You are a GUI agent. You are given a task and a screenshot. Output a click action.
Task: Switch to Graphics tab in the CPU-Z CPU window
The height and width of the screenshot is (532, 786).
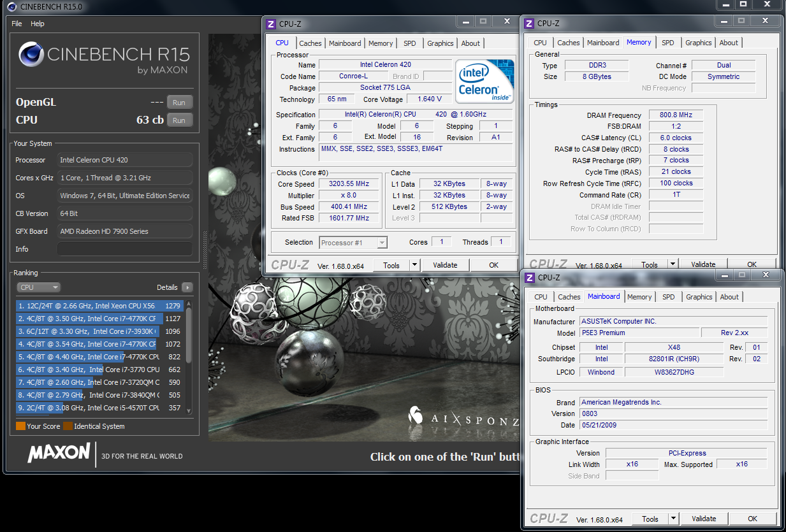pos(440,43)
